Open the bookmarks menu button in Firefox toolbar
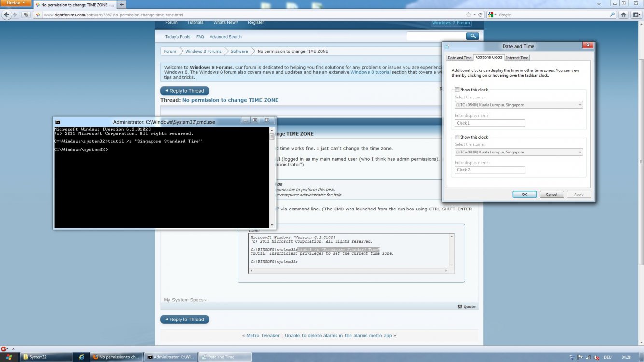644x362 pixels. pyautogui.click(x=636, y=15)
